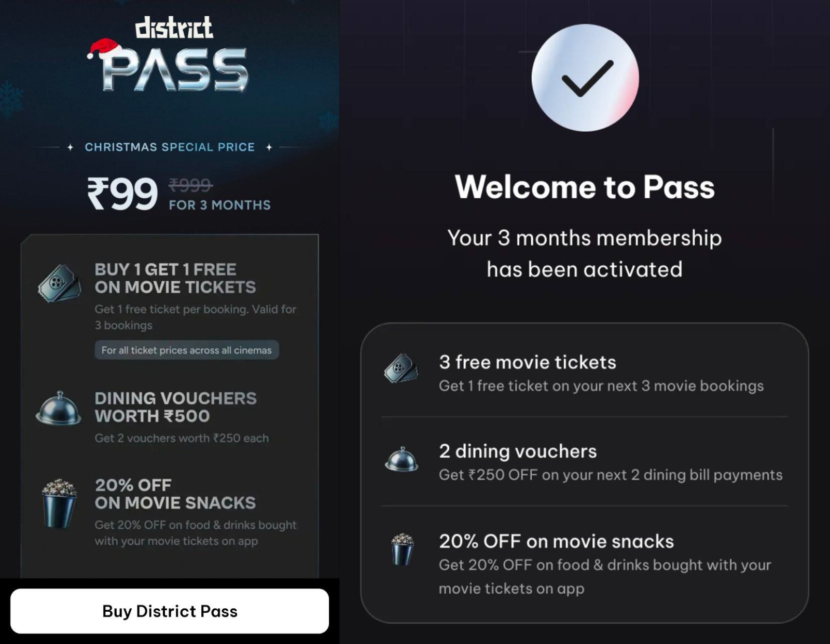Click the popcorn bucket icon in left panel
Screen dimensions: 830x644
[59, 503]
